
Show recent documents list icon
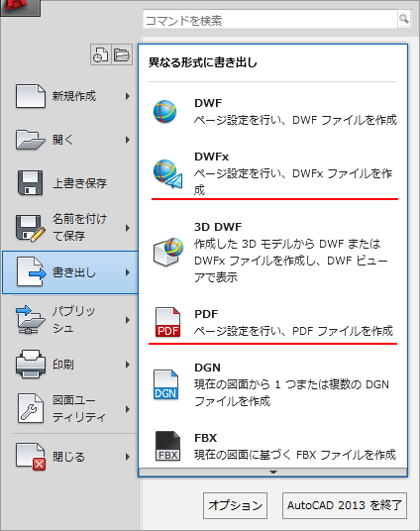pyautogui.click(x=101, y=54)
